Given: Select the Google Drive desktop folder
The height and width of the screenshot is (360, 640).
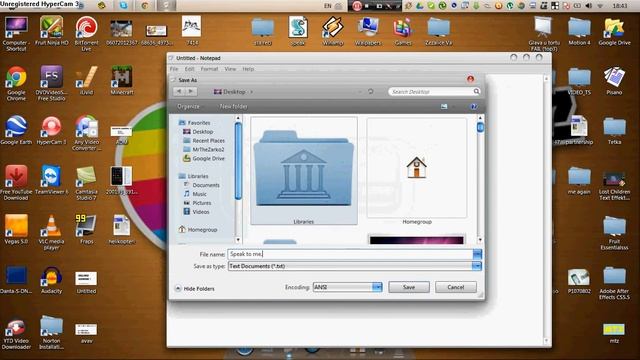Looking at the screenshot, I should [x=614, y=31].
